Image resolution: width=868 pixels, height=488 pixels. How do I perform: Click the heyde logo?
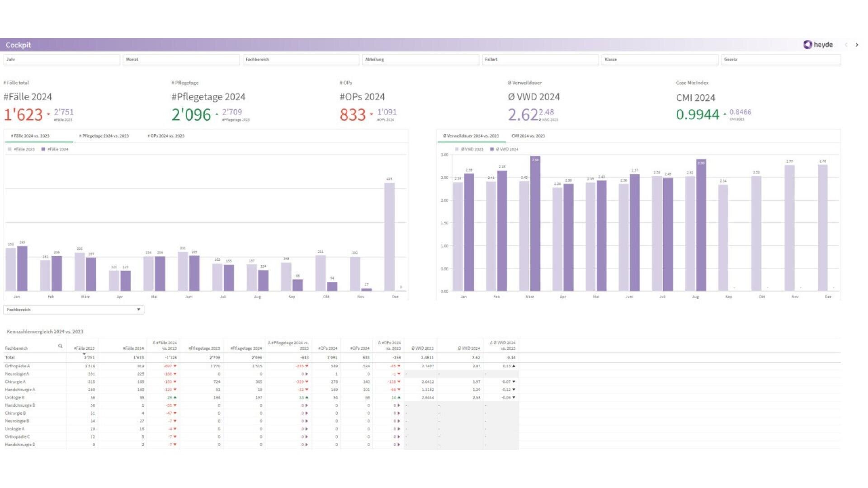(818, 44)
